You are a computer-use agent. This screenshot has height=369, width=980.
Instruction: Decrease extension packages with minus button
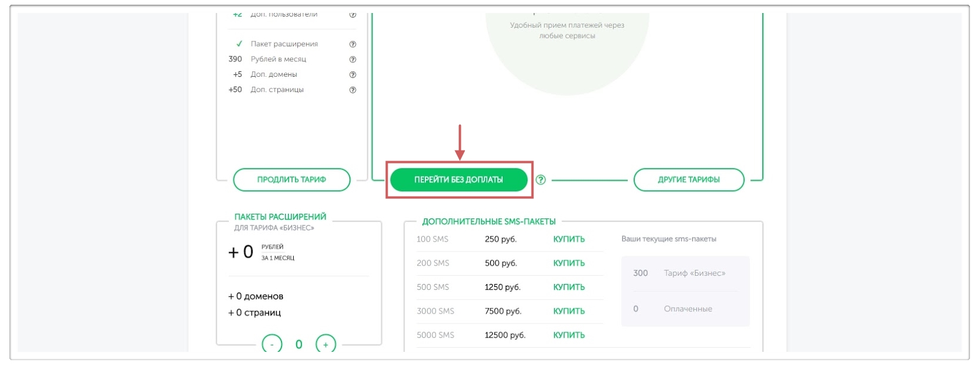click(x=272, y=344)
